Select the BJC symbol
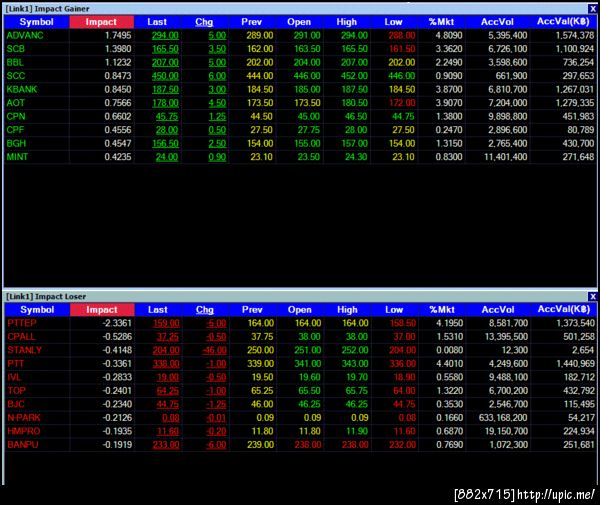The width and height of the screenshot is (600, 505). point(16,404)
